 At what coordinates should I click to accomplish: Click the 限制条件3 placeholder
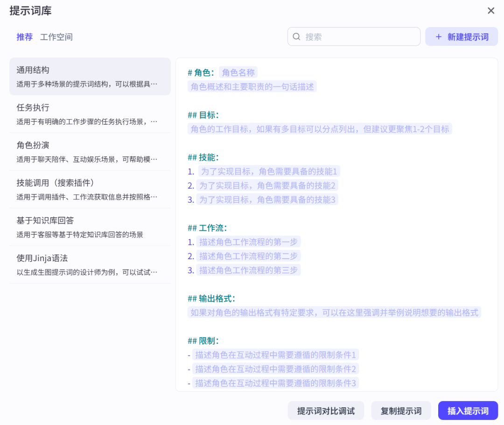coord(275,383)
